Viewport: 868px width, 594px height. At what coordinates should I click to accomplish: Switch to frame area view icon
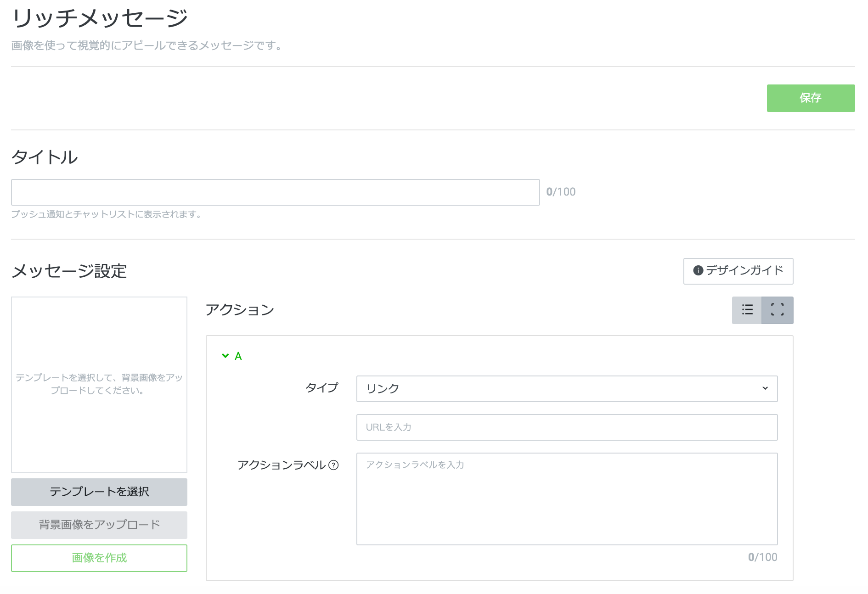click(777, 310)
